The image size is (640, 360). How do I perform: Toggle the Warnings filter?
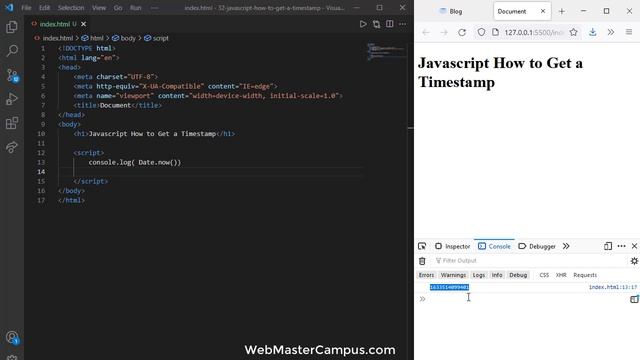tap(453, 275)
